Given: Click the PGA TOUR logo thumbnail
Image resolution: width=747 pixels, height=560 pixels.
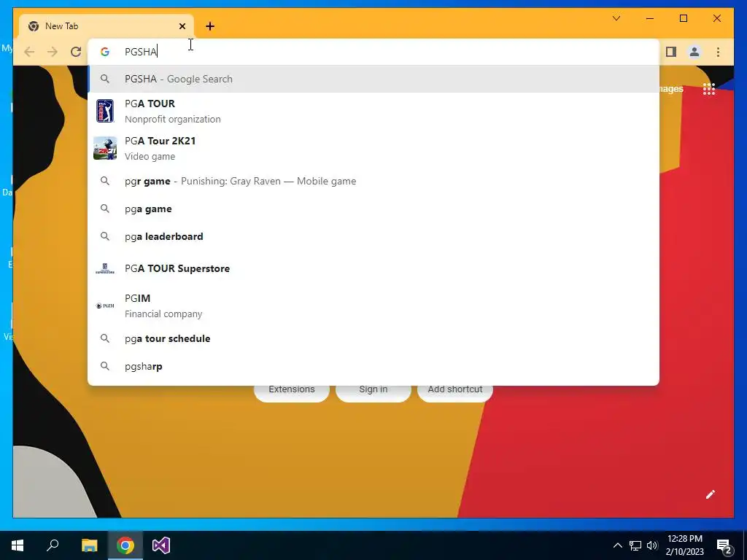Looking at the screenshot, I should (105, 111).
